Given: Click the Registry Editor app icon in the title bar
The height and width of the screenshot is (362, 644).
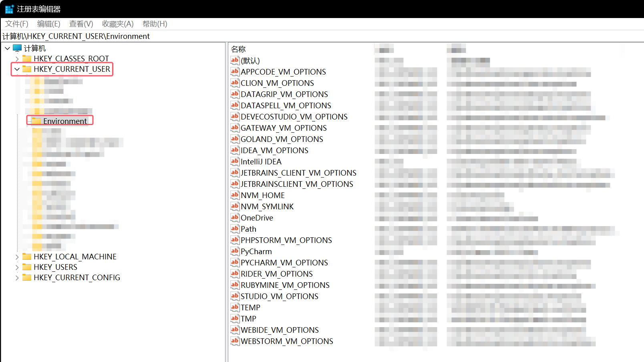Looking at the screenshot, I should click(9, 9).
